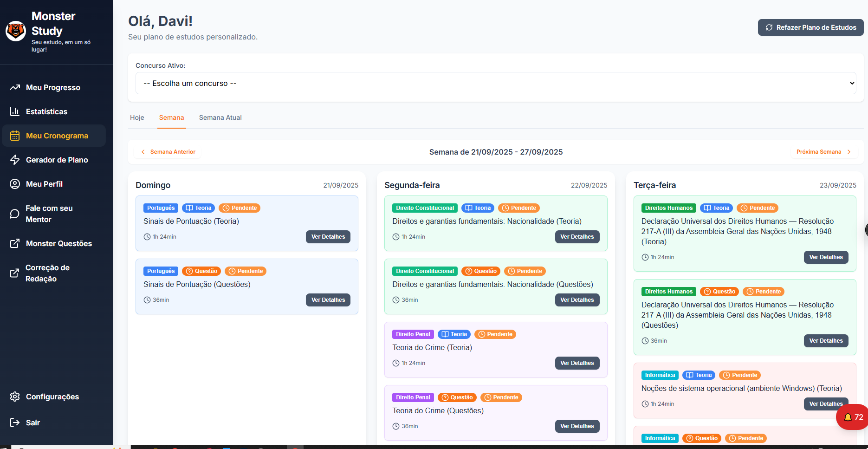Click the Meu Perfil user icon
The image size is (868, 449).
coord(15,184)
